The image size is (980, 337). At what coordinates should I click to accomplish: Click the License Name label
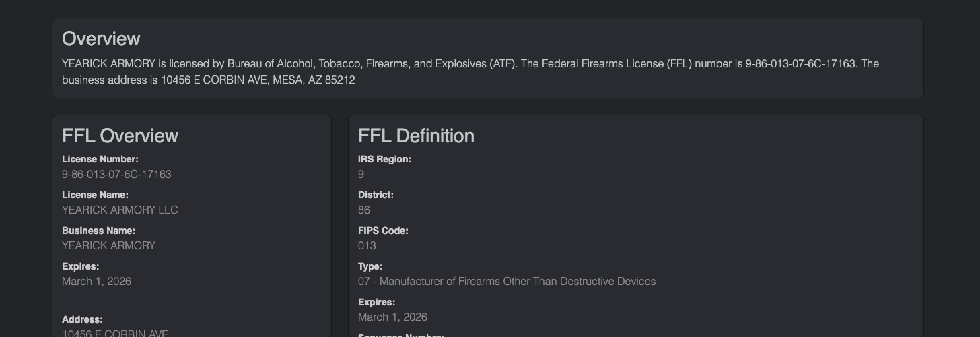click(x=95, y=195)
